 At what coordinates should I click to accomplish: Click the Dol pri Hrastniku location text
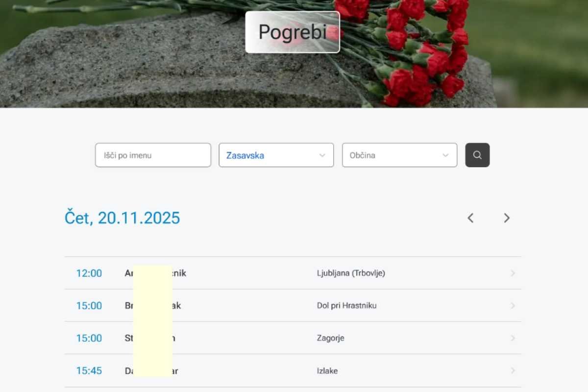[x=346, y=306]
